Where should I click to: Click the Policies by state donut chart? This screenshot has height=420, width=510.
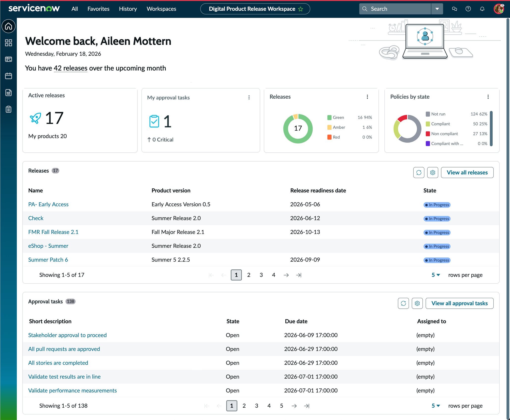coord(408,129)
